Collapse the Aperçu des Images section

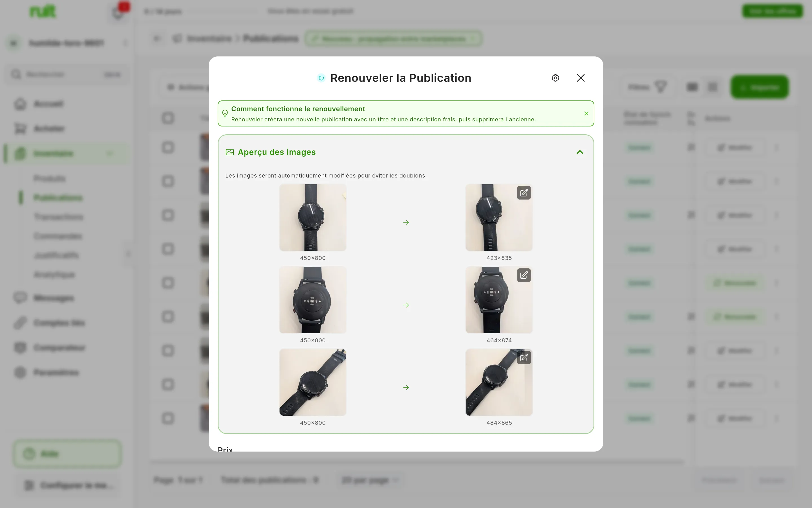[580, 152]
